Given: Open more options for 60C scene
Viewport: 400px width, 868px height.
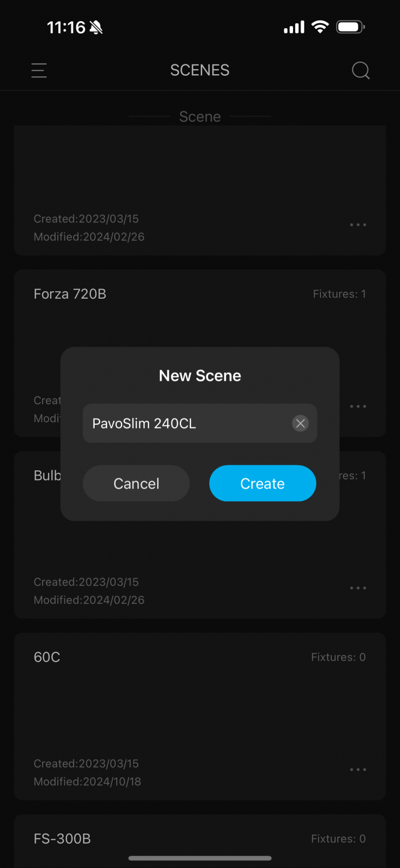Looking at the screenshot, I should pyautogui.click(x=358, y=770).
